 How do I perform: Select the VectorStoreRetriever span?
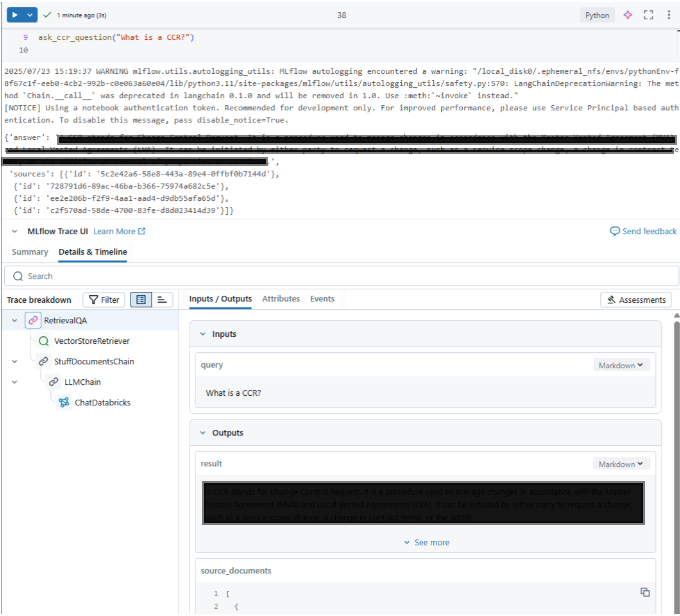click(92, 341)
